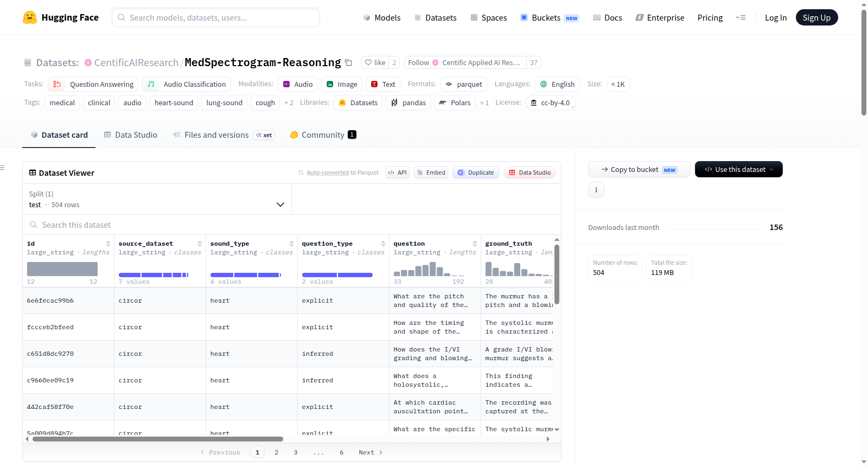
Task: Like this dataset
Action: (375, 62)
